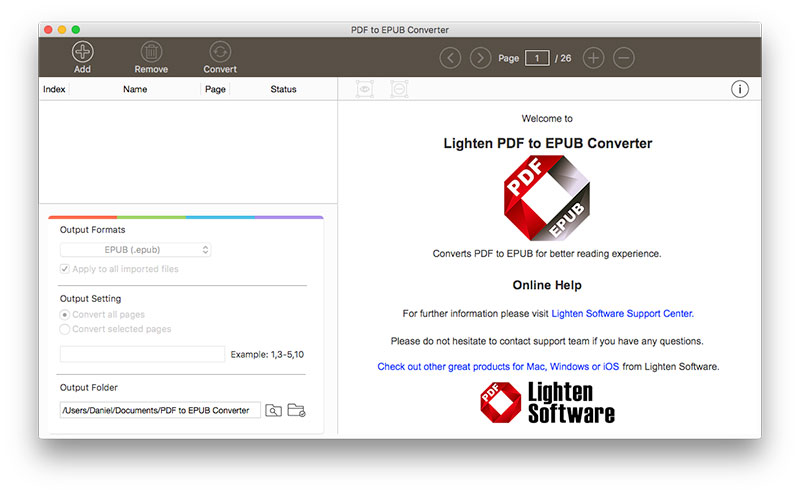The height and width of the screenshot is (494, 800).
Task: Click the Status column header
Action: (283, 89)
